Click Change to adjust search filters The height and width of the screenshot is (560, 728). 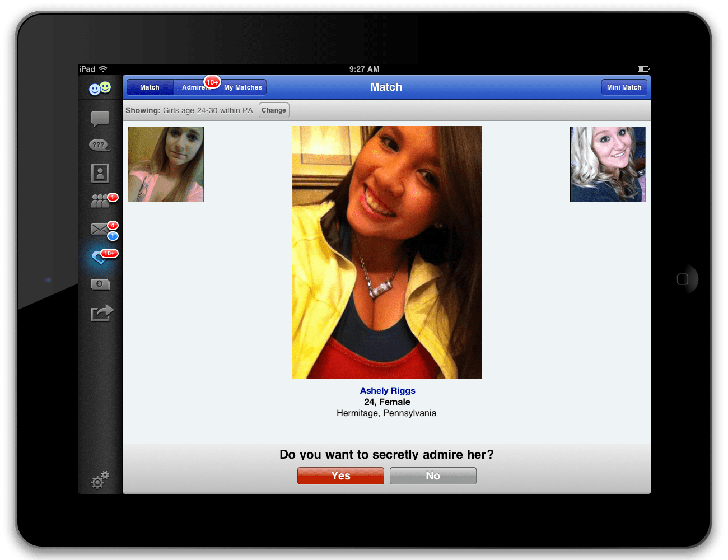[x=274, y=110]
